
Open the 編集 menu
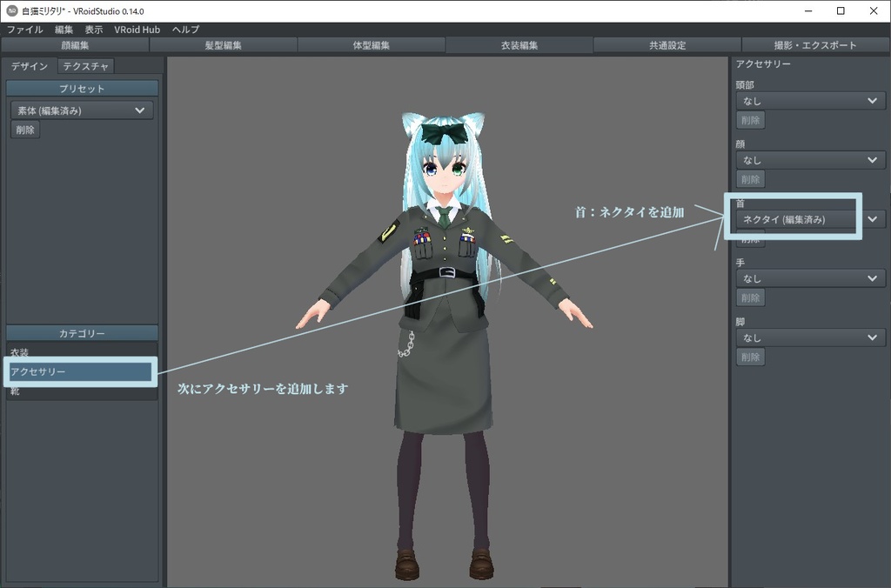click(x=65, y=29)
